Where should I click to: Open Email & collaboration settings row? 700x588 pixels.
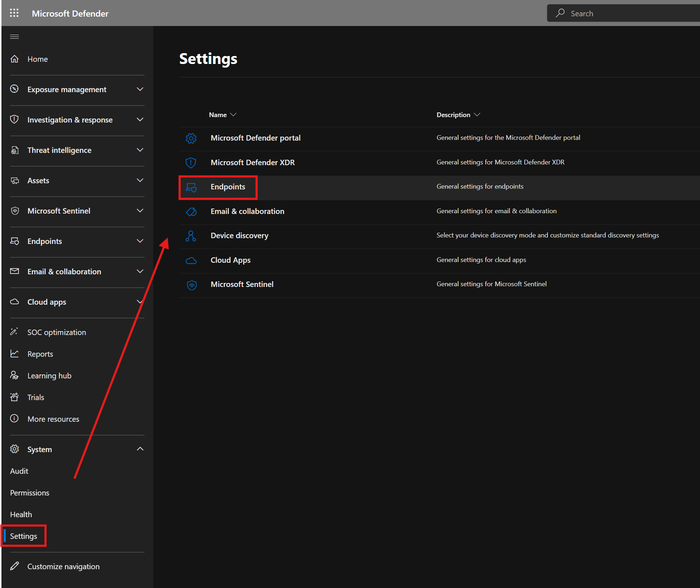[x=439, y=212]
